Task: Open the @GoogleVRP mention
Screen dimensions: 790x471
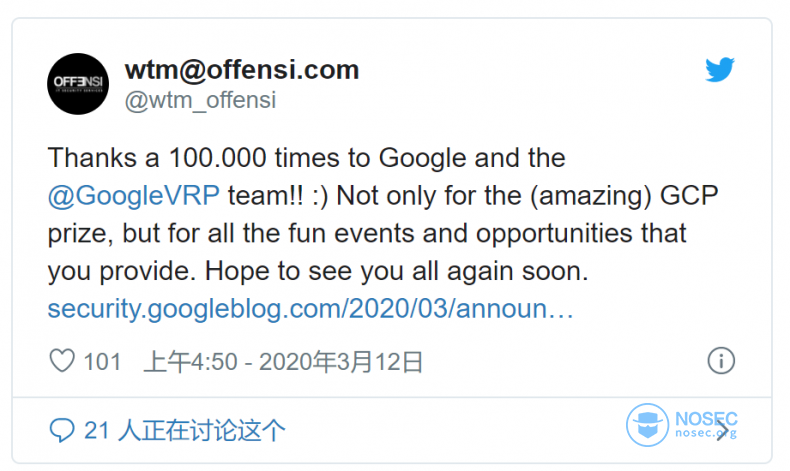Action: (x=134, y=195)
